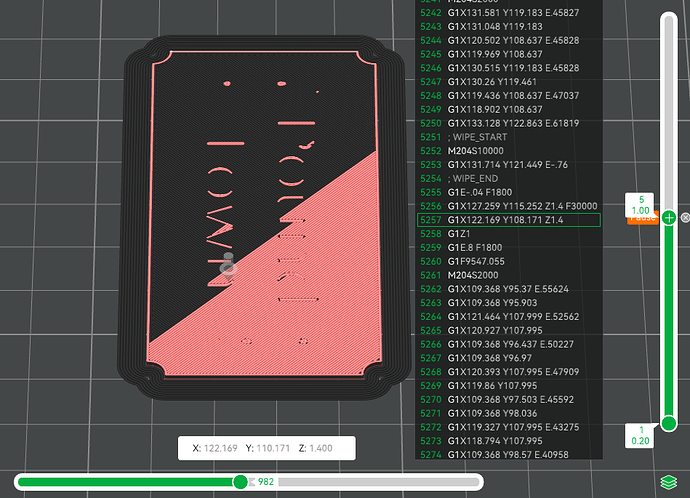The height and width of the screenshot is (498, 690).
Task: Click the bottom handle of vertical layer slider
Action: 669,423
